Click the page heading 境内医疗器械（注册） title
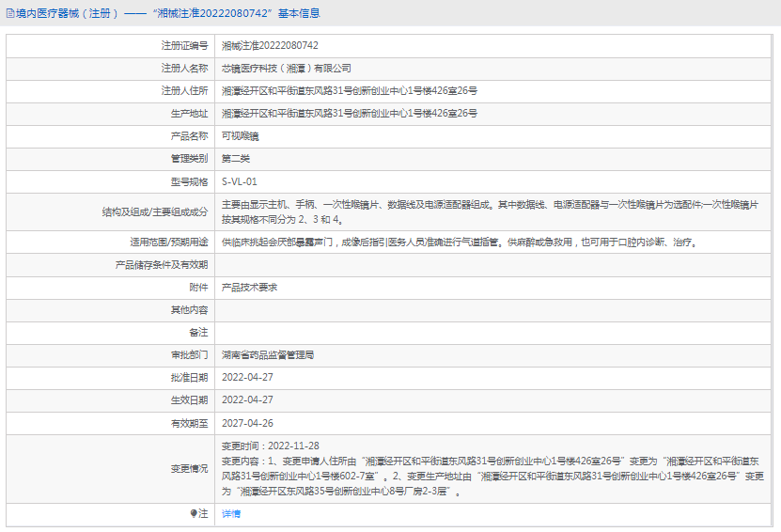Screen dimensions: 781x532 [163, 13]
